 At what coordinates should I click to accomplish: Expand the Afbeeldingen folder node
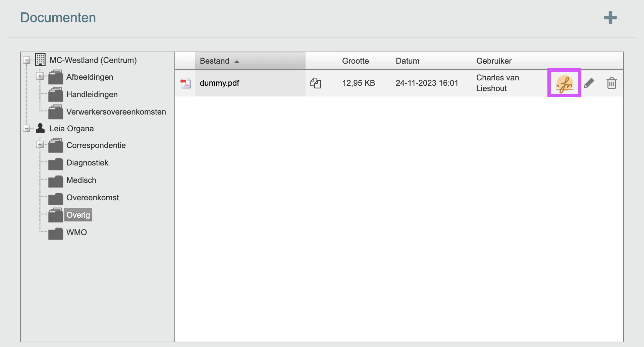[x=40, y=76]
